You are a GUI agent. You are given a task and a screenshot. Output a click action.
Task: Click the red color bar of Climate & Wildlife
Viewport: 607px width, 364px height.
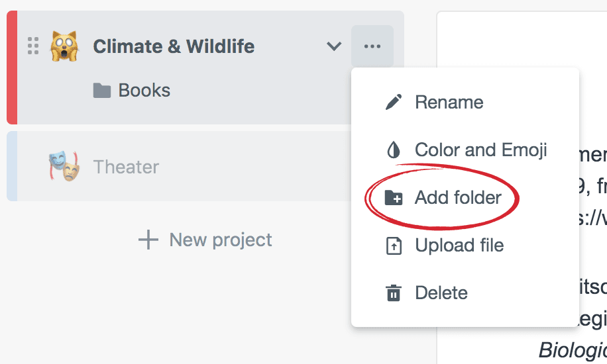pyautogui.click(x=11, y=68)
